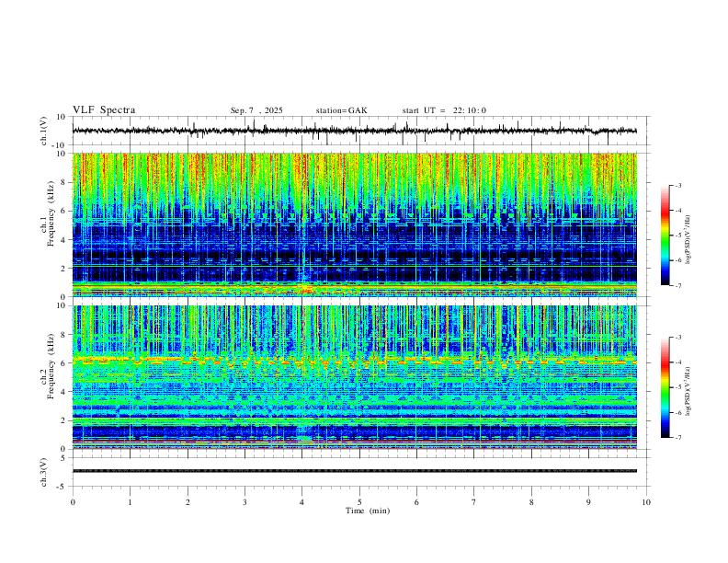The image size is (728, 563).
Task: Click the log(PSD) label beside ch.2 colorbar
Action: 688,391
